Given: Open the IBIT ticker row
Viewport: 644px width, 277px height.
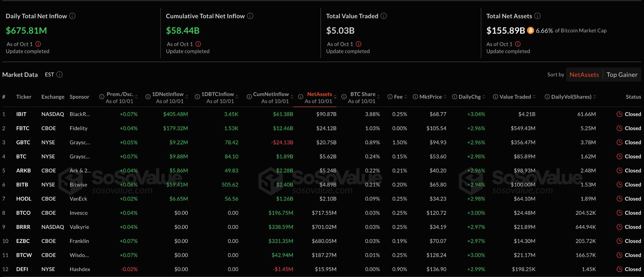Looking at the screenshot, I should click(21, 114).
